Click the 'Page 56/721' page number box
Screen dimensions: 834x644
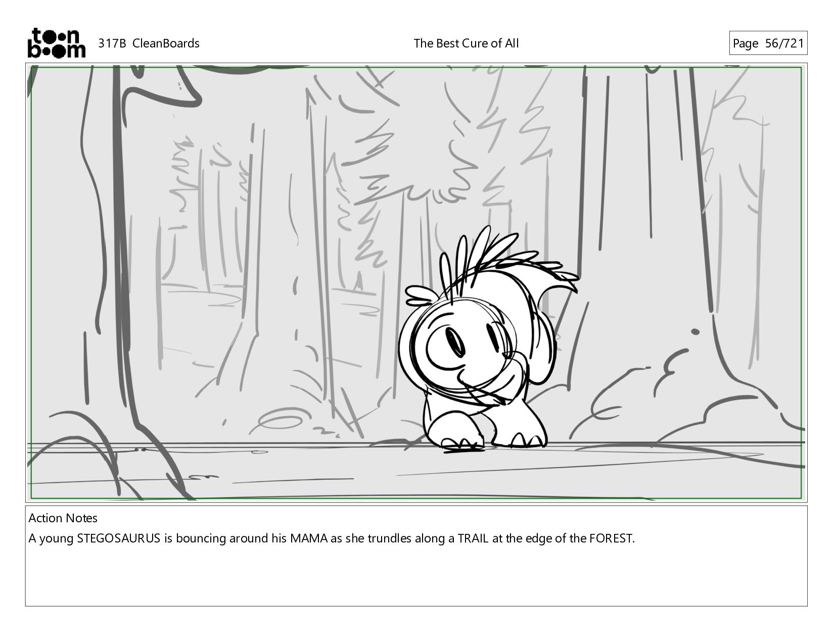click(x=768, y=43)
